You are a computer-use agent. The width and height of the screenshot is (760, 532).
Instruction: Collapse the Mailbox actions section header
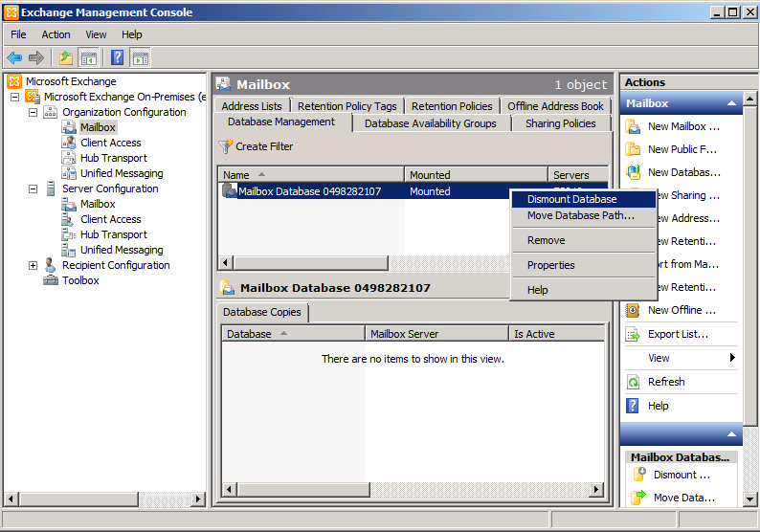[x=731, y=103]
